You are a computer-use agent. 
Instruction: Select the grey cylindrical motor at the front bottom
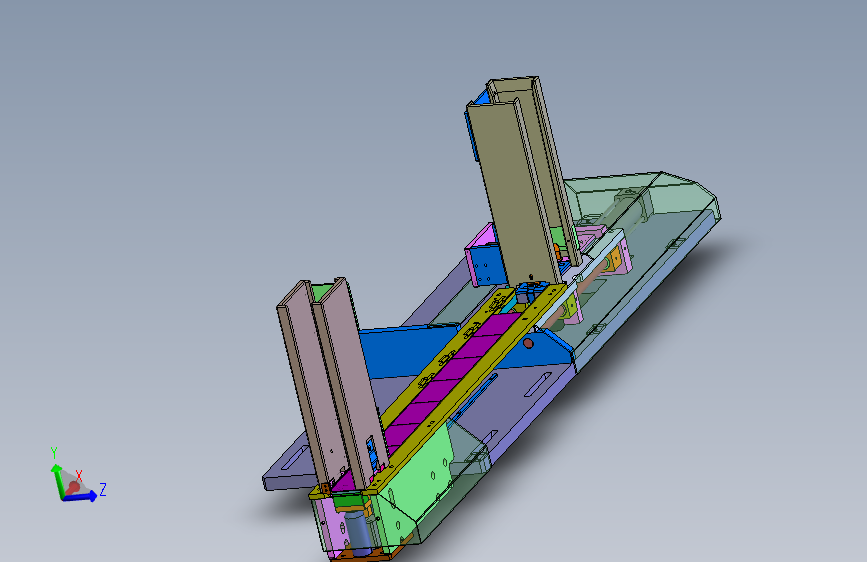[x=358, y=531]
